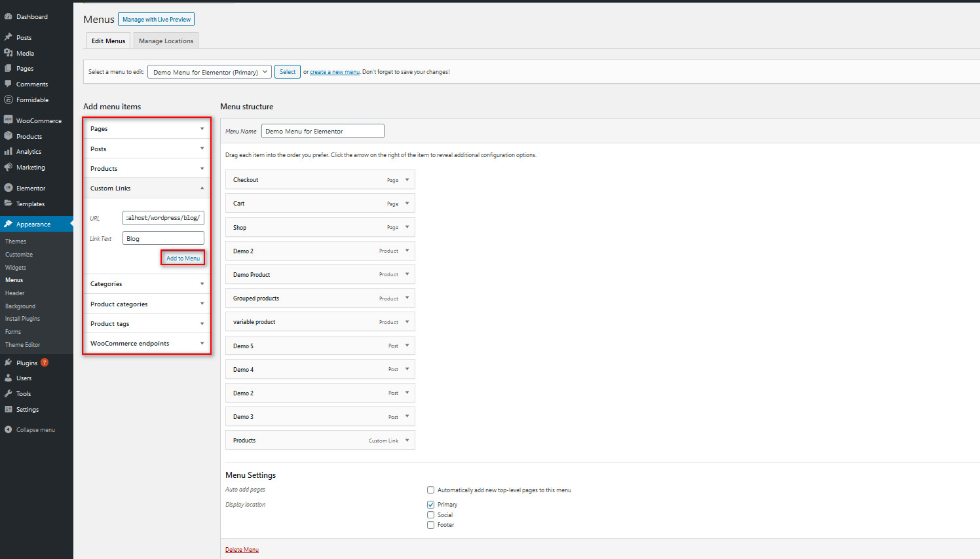The height and width of the screenshot is (559, 980).
Task: Open Header under Appearance
Action: click(15, 293)
